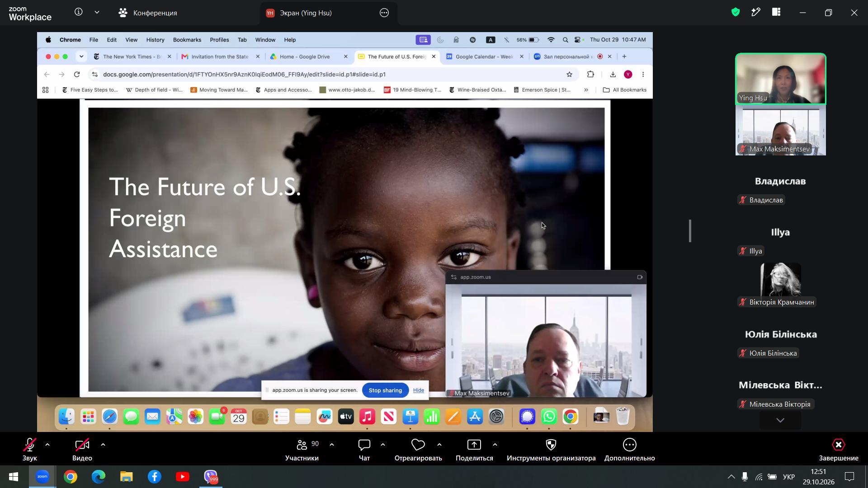Click the green encryption shield icon

click(x=736, y=12)
